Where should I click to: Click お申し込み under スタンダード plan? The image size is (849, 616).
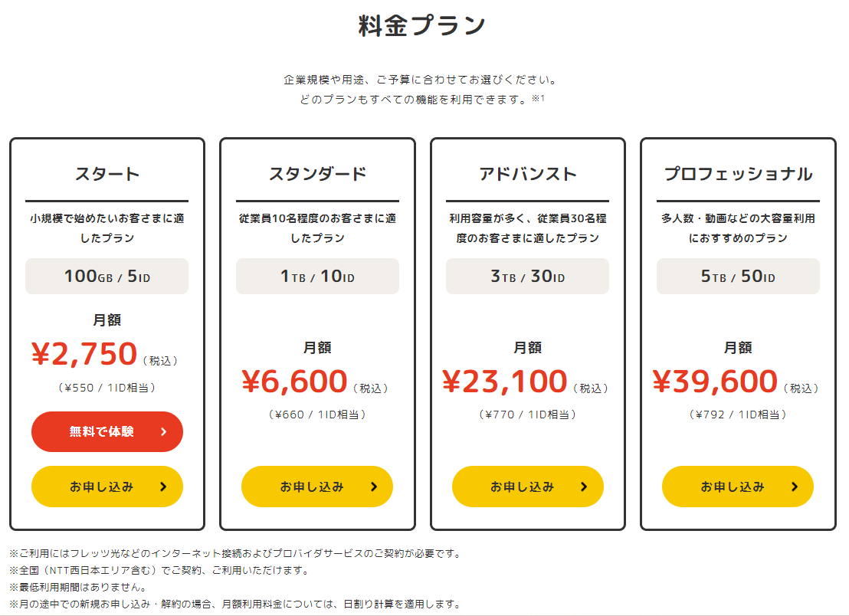pos(317,487)
